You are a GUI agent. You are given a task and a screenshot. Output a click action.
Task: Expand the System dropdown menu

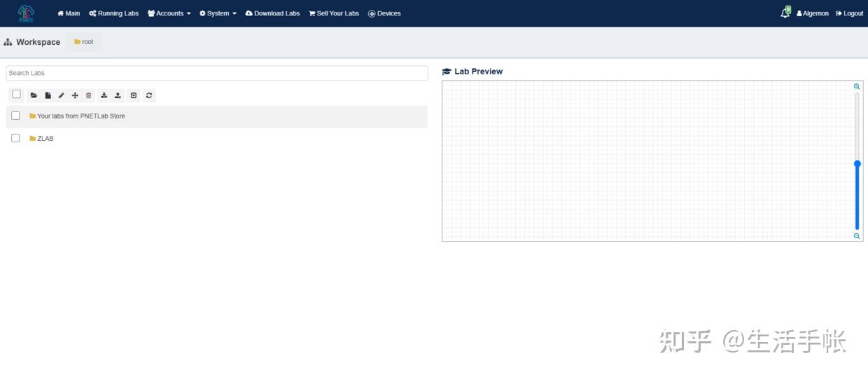pyautogui.click(x=218, y=13)
